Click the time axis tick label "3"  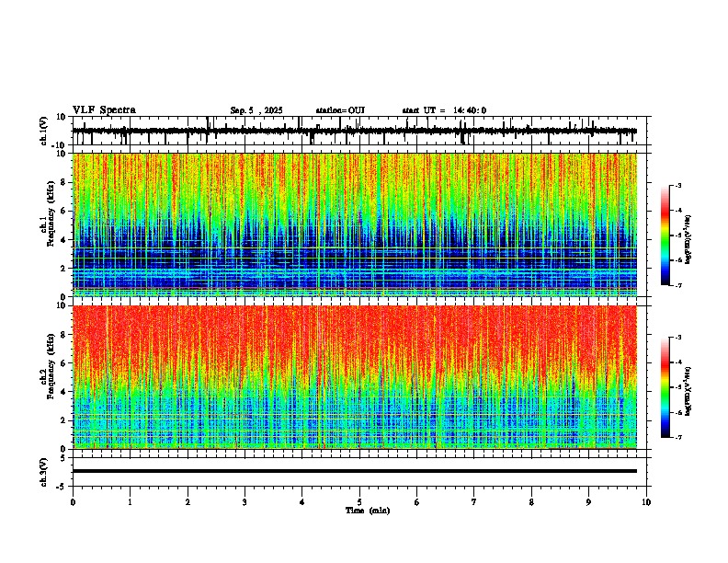[245, 502]
